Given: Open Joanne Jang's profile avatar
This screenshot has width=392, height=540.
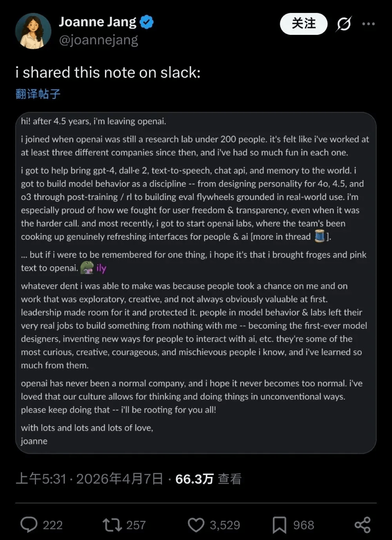Looking at the screenshot, I should pos(33,31).
